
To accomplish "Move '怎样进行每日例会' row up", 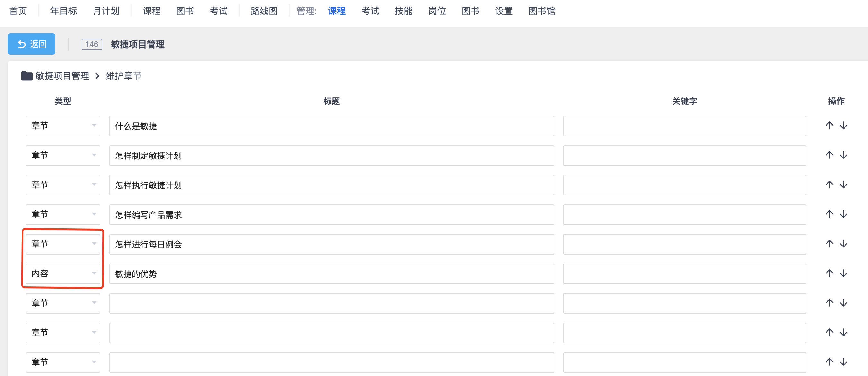I will (x=829, y=244).
